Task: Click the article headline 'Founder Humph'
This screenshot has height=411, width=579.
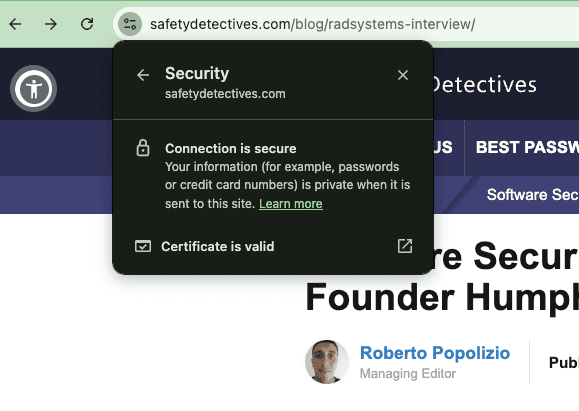Action: [x=442, y=298]
